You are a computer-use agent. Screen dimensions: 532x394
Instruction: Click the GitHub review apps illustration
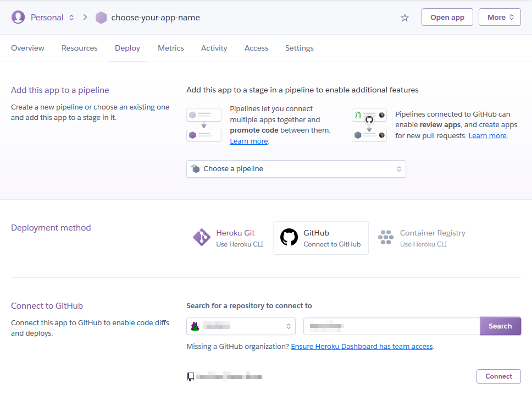pos(369,125)
